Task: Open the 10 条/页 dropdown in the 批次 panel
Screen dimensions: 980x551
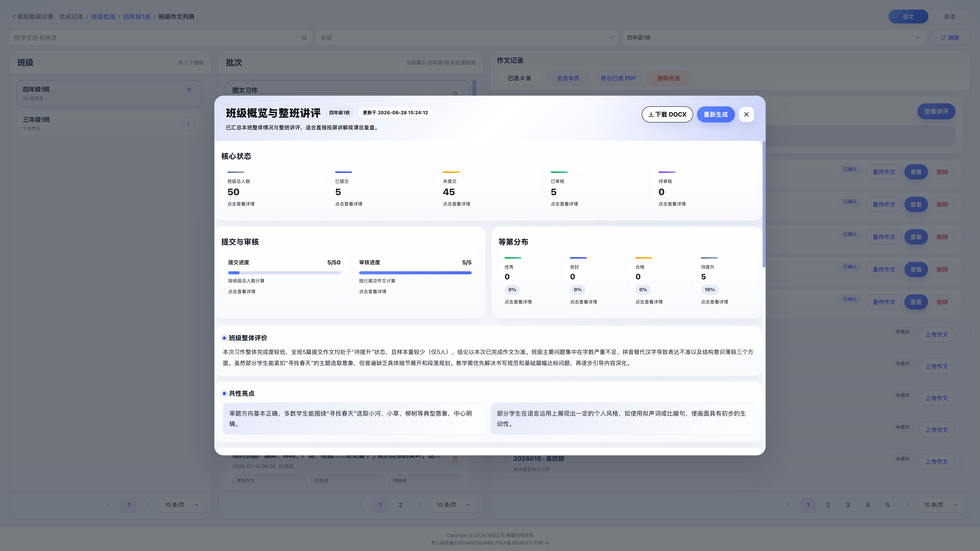Action: (x=453, y=505)
